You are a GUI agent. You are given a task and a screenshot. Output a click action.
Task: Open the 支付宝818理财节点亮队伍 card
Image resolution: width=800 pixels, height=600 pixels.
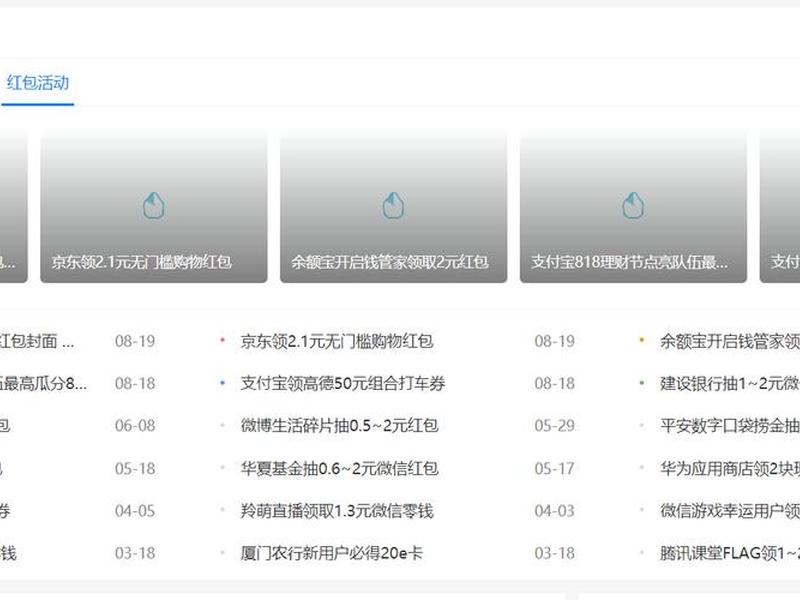633,207
